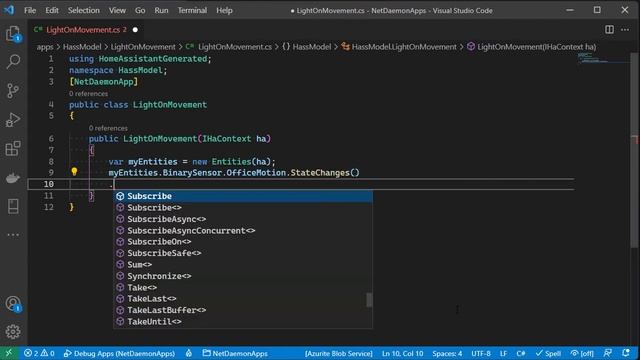Toggle the Spell checker status item
The image size is (640, 360).
coord(548,353)
